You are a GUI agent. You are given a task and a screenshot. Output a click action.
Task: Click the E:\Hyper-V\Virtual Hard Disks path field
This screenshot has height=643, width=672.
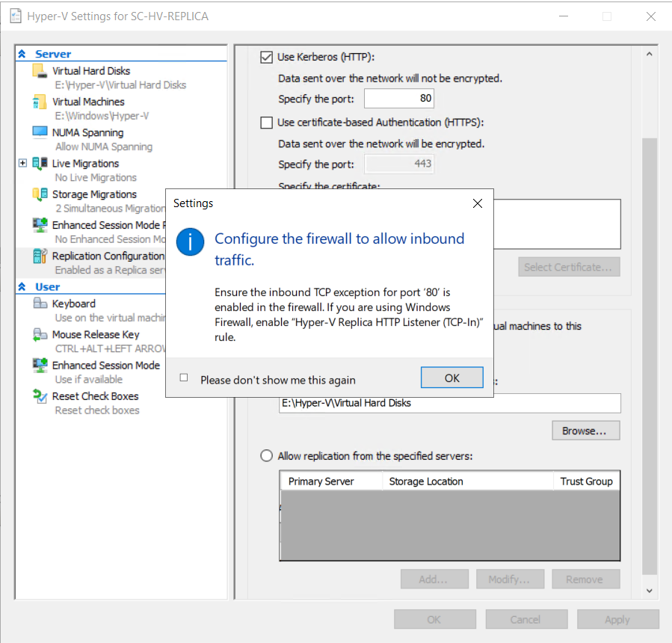pos(449,403)
